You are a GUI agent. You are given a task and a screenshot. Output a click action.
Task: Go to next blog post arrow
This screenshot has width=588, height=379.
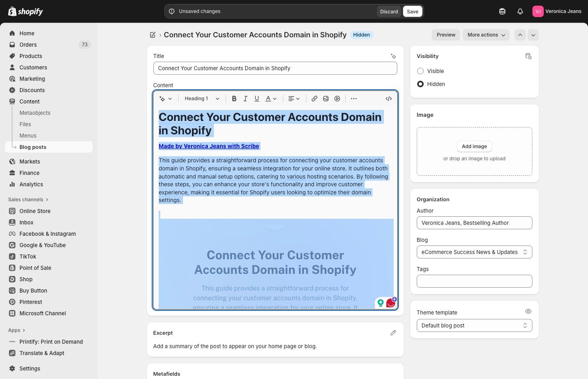[533, 35]
